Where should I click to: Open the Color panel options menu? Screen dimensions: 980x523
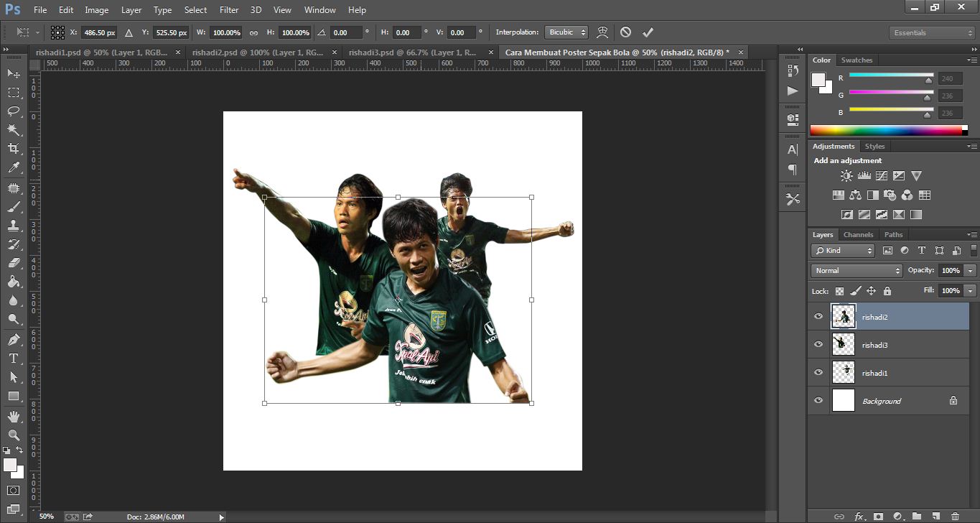972,60
